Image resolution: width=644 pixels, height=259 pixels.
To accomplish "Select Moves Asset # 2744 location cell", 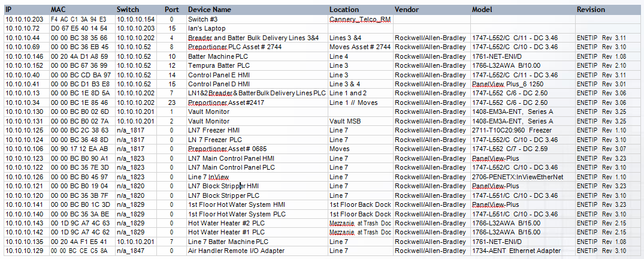I will click(x=360, y=47).
